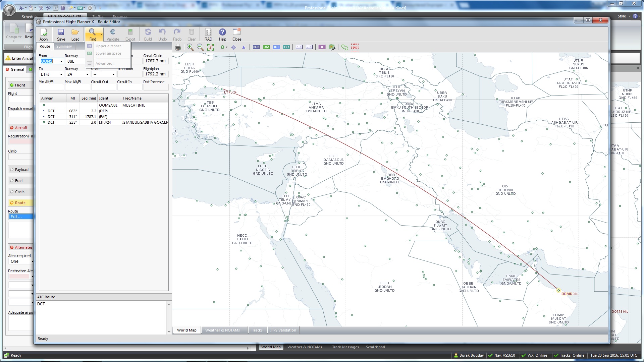
Task: Select the LTFJ/24 route row
Action: coord(104,123)
